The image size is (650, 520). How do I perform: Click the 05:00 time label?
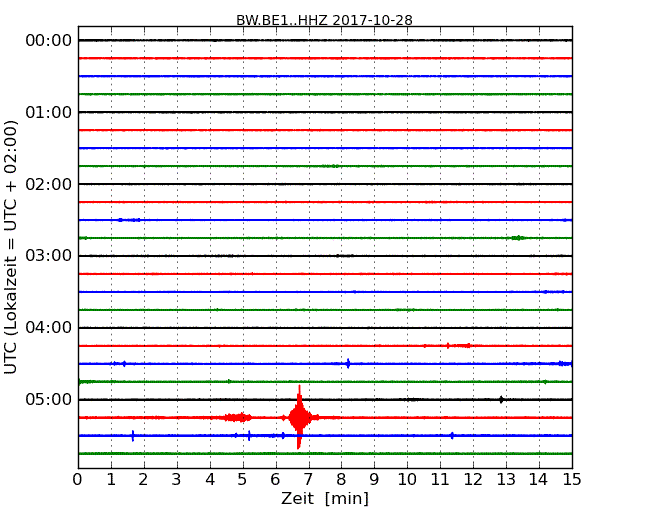pos(49,399)
